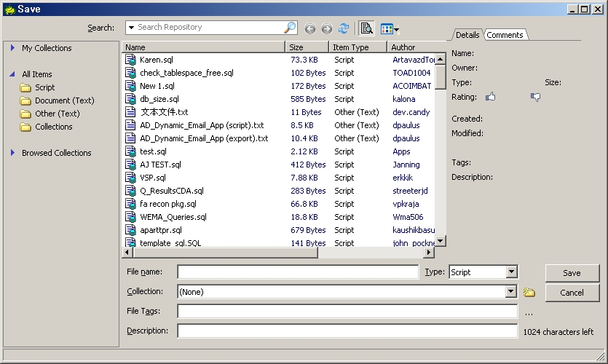Image resolution: width=608 pixels, height=364 pixels.
Task: Open the Type dropdown
Action: 511,272
